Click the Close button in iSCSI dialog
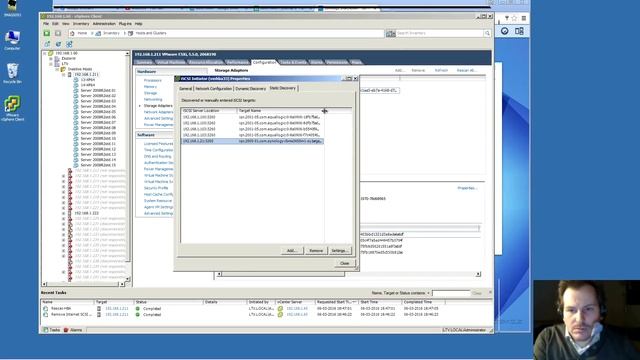The height and width of the screenshot is (360, 640). [344, 263]
